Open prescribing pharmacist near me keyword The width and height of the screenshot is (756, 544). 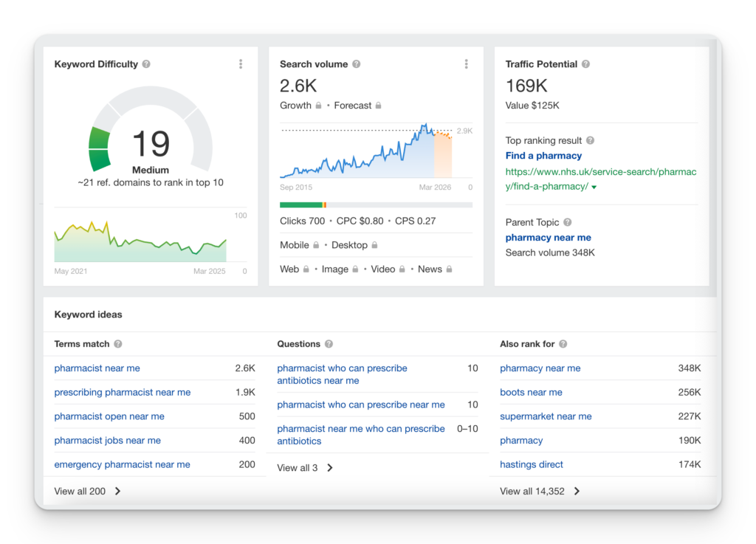click(x=123, y=392)
